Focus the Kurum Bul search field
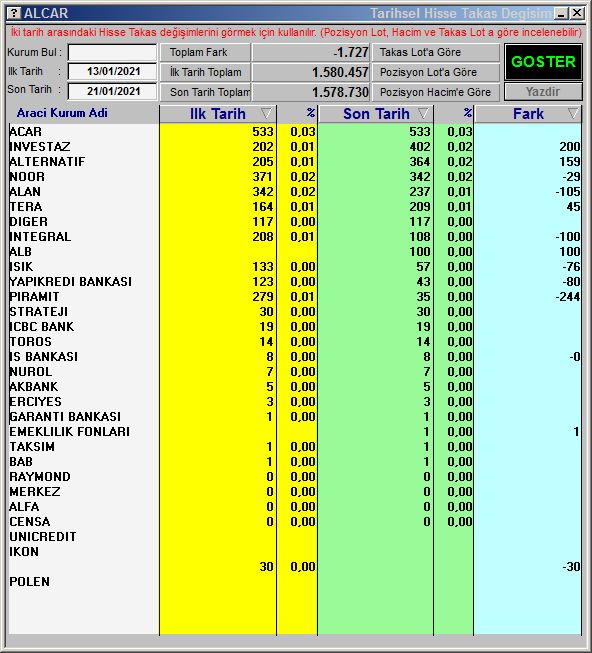Image resolution: width=592 pixels, height=653 pixels. click(112, 52)
